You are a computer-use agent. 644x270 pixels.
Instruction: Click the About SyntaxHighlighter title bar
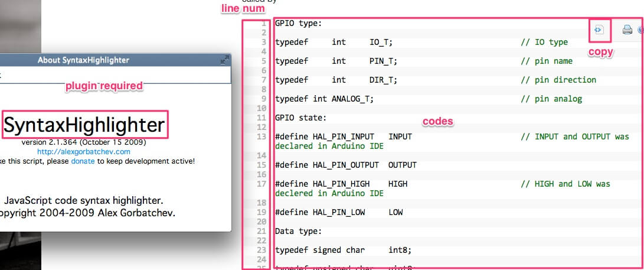pyautogui.click(x=83, y=60)
